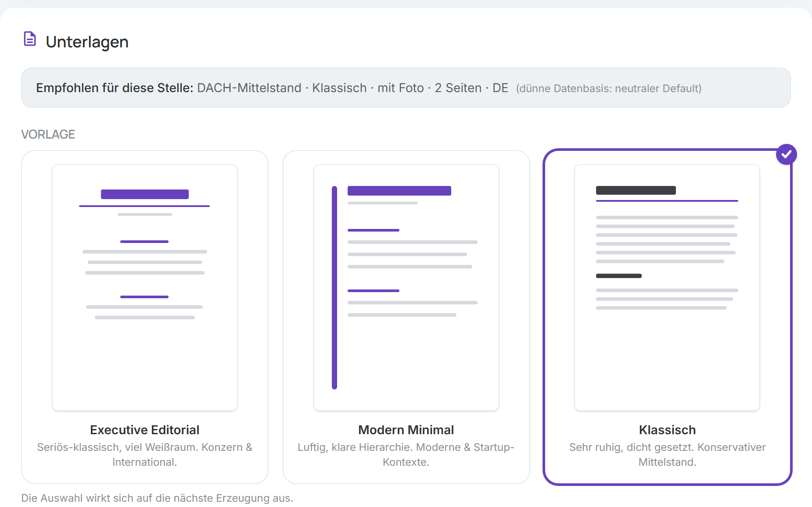Screen dimensions: 812x507
Task: Click the 'Executive Editorial' title text
Action: click(x=145, y=430)
